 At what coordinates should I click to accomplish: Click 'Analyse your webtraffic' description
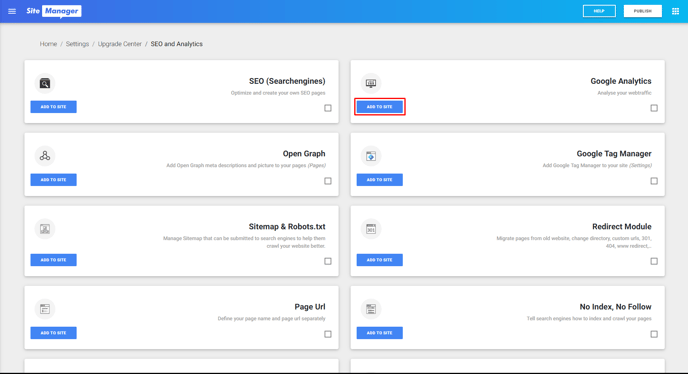pos(624,93)
